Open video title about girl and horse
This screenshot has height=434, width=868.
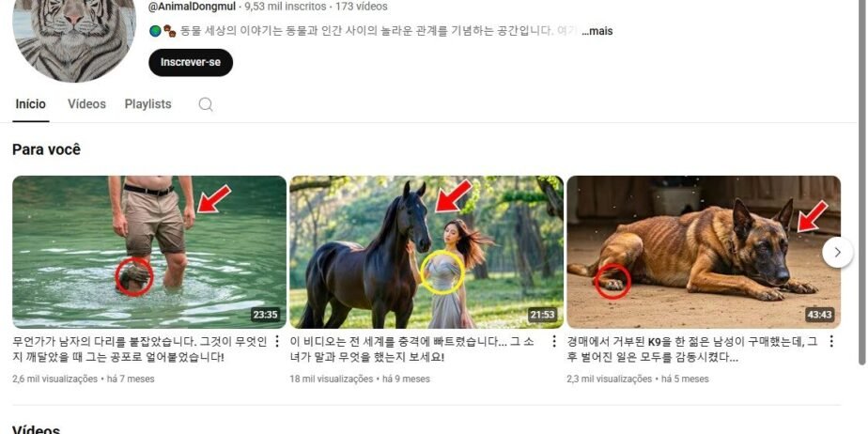pos(411,349)
